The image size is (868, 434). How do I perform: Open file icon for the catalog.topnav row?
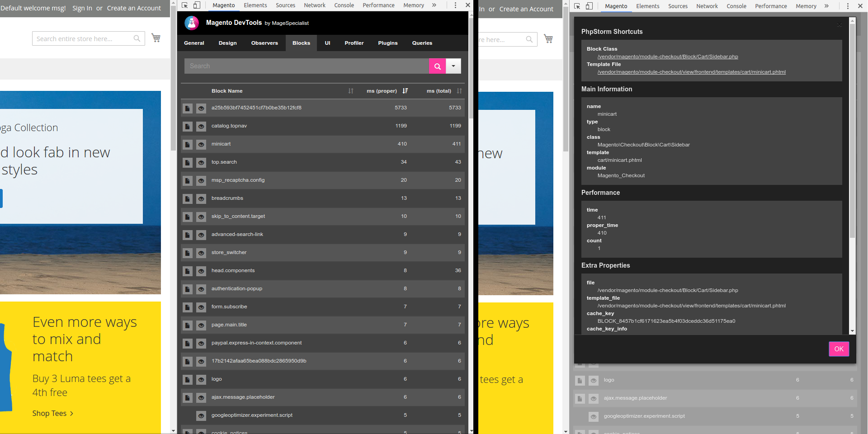click(x=188, y=126)
